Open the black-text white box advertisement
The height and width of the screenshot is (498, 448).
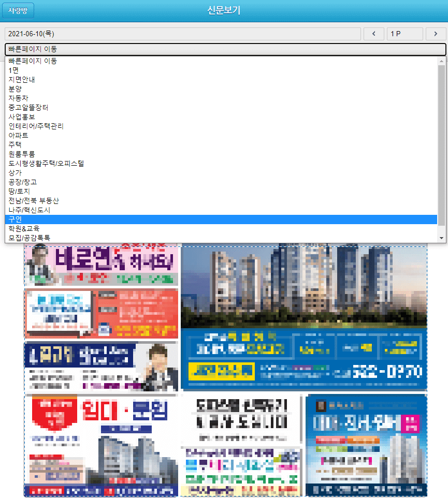(x=241, y=419)
